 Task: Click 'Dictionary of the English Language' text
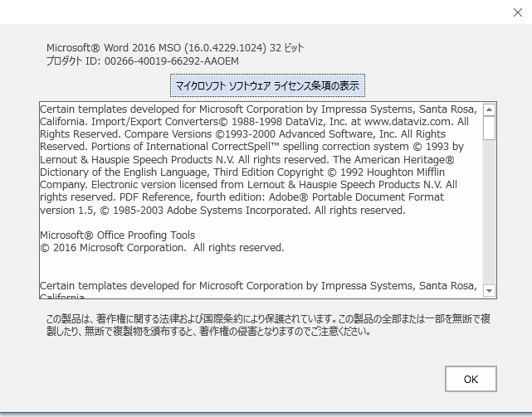pos(123,172)
